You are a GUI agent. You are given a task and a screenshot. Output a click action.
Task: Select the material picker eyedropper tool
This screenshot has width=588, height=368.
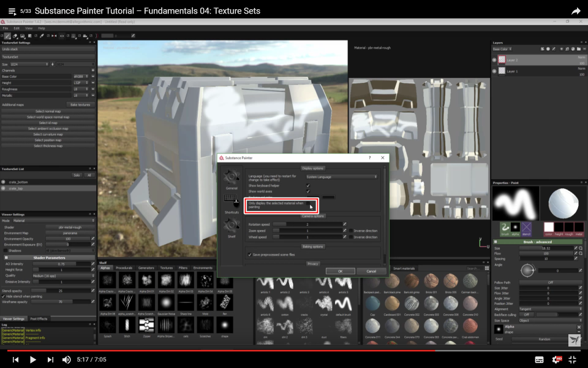click(42, 36)
